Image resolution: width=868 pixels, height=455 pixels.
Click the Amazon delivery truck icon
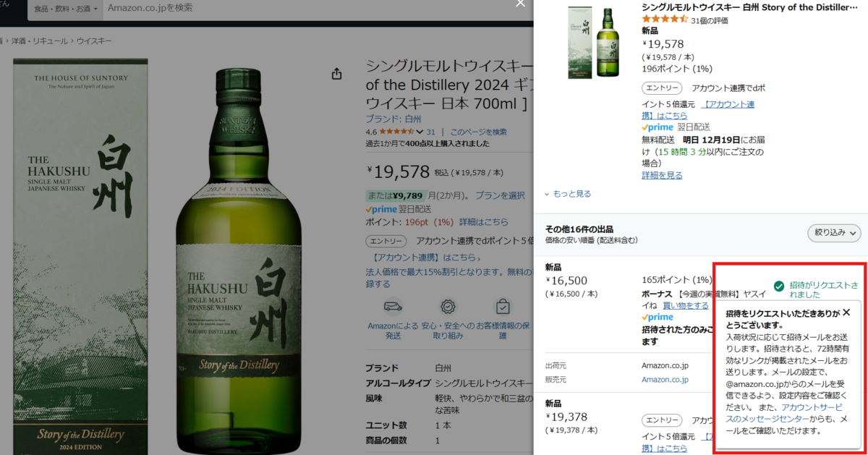pos(393,307)
